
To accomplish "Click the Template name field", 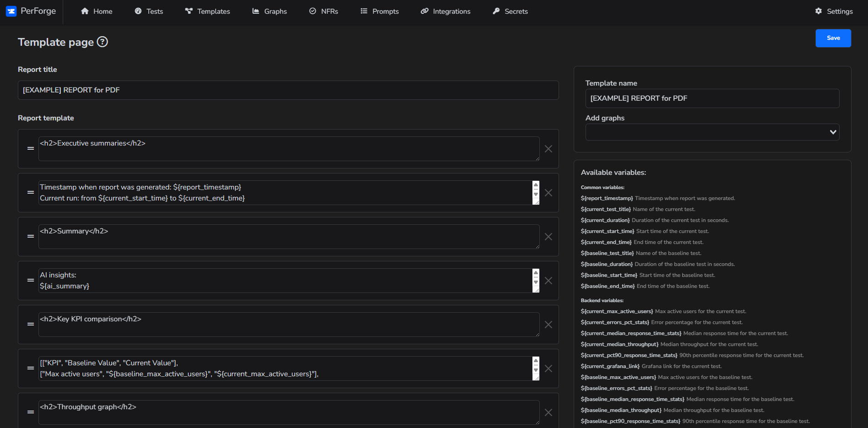I will [712, 98].
